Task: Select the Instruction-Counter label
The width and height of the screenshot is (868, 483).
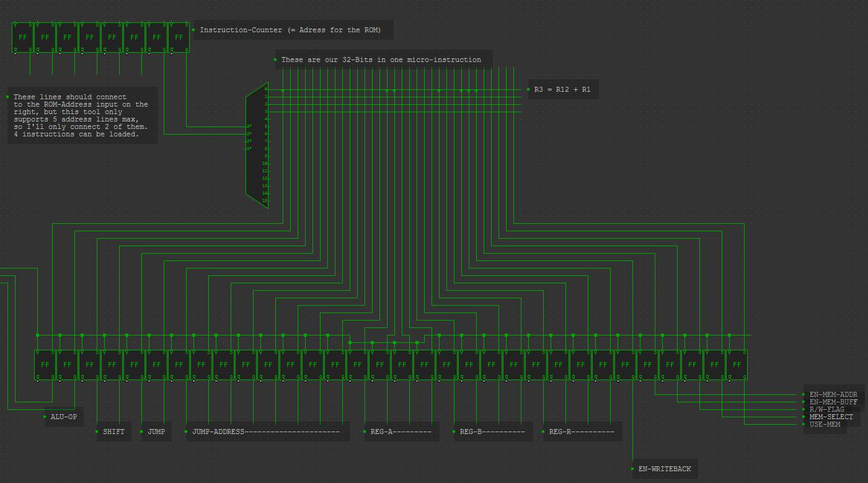Action: coord(290,30)
